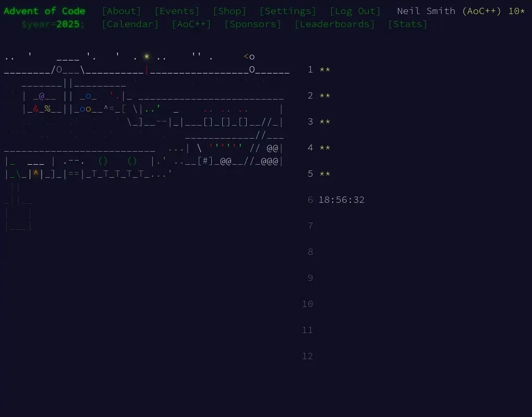Click the gold 10* star count after AoC++
This screenshot has height=417, width=532.
[516, 10]
